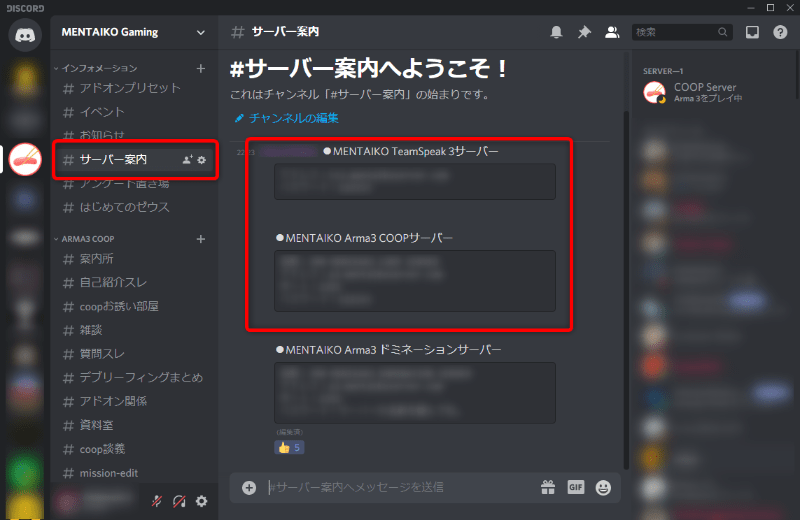Viewport: 800px width, 520px height.
Task: Add channel to ARMA3 COOP category
Action: point(201,239)
